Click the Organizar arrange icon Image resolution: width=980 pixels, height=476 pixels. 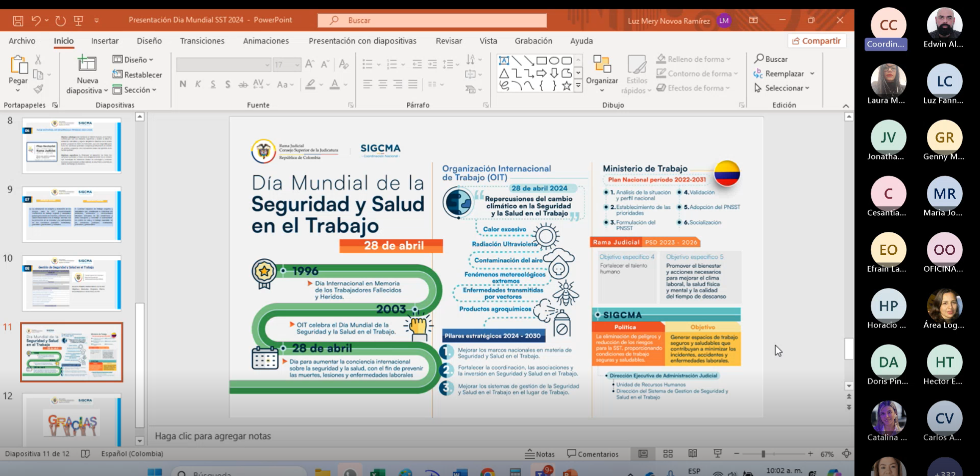click(x=602, y=64)
